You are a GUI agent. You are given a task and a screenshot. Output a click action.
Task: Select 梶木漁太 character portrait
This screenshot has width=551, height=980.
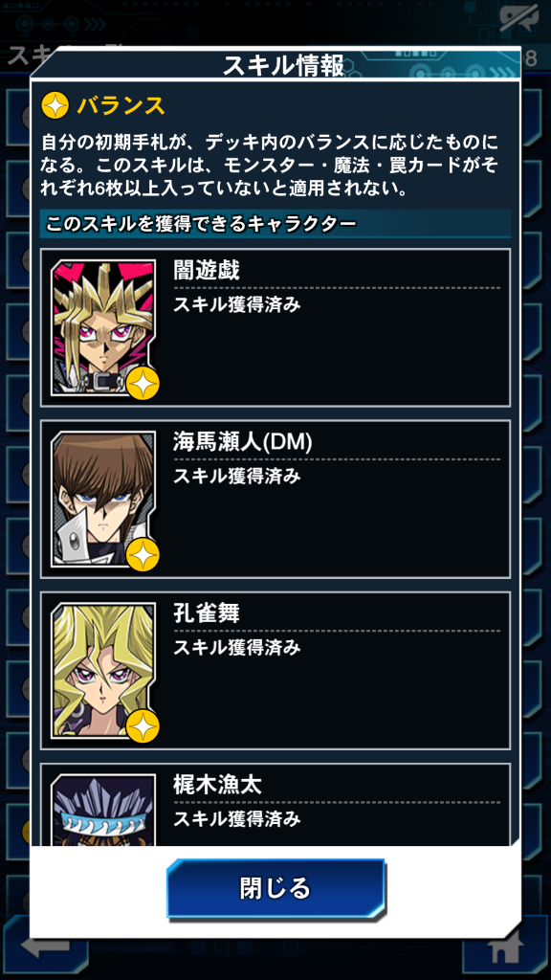tap(103, 810)
